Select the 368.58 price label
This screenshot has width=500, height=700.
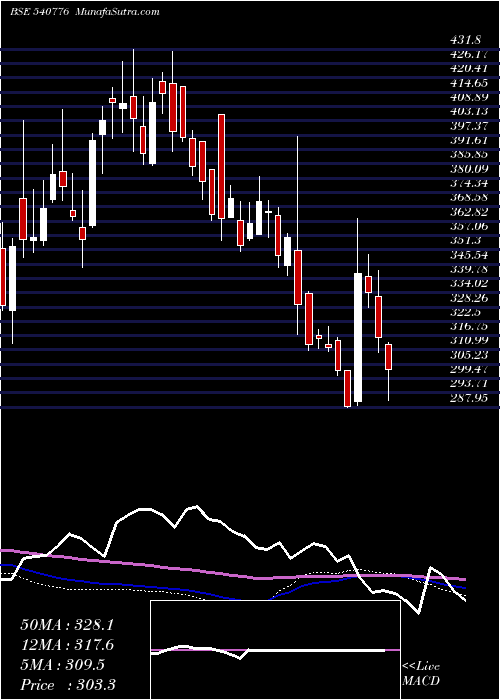click(469, 197)
